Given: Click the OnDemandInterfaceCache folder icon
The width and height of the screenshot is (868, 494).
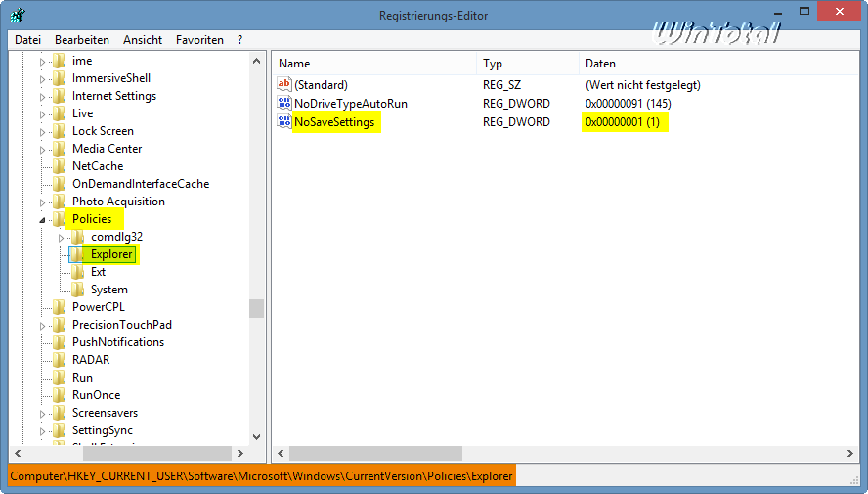Looking at the screenshot, I should coord(60,185).
